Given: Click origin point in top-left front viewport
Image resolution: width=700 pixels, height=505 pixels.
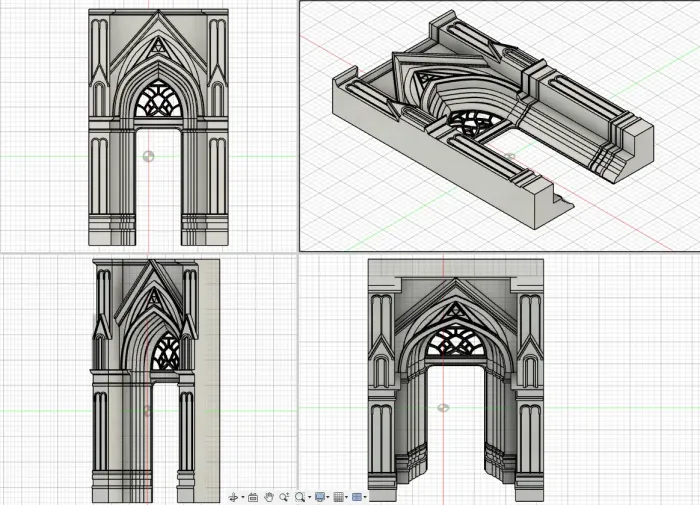Looking at the screenshot, I should tap(148, 156).
